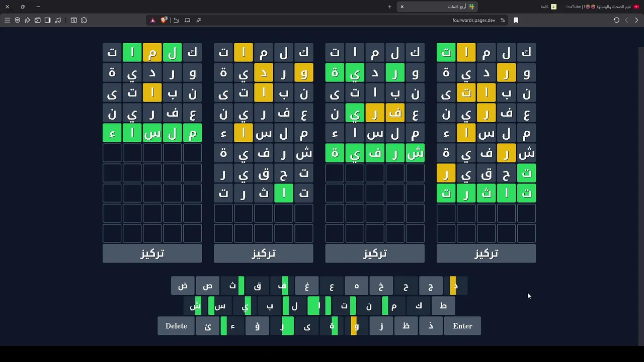The image size is (644, 362).
Task: Tap the ل key
Action: point(294,306)
